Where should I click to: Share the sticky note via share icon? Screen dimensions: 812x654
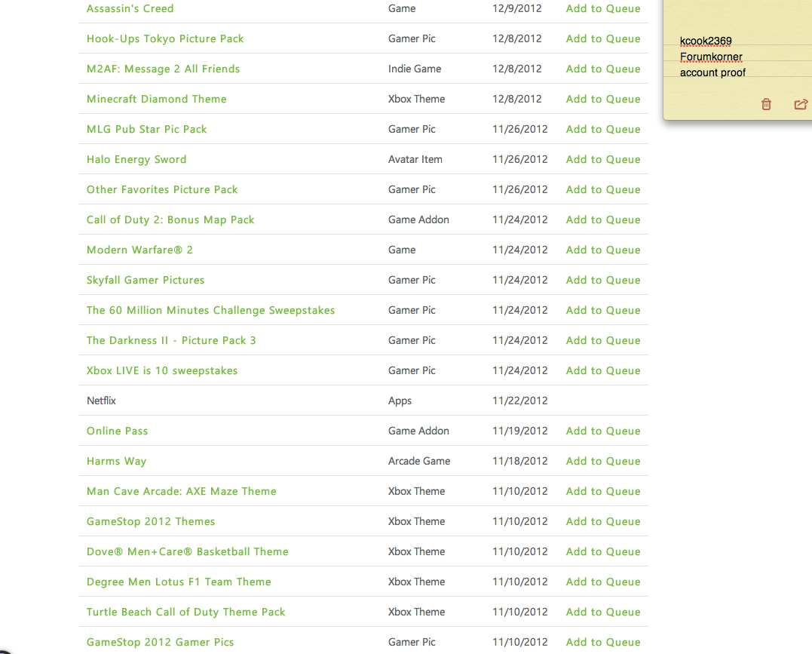pyautogui.click(x=801, y=104)
